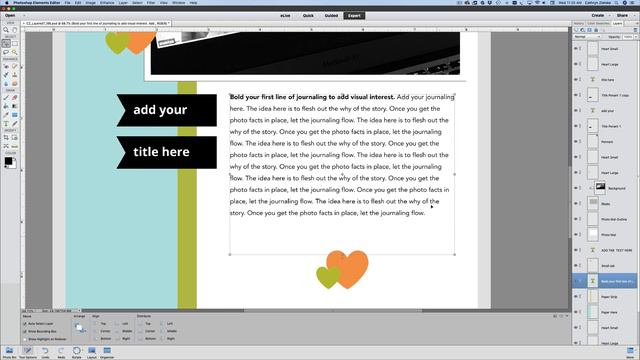Open the Layers panel options menu
The width and height of the screenshot is (640, 360).
point(636,23)
